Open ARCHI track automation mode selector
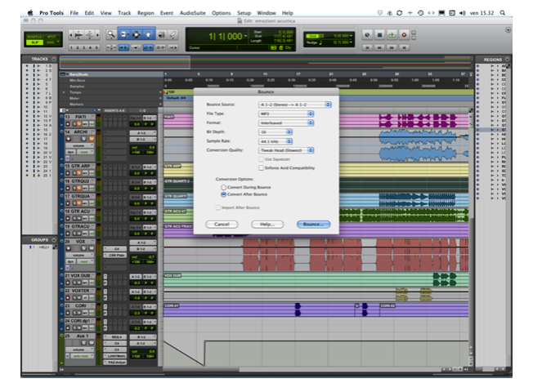Viewport: 533px width, 392px height. tap(86, 152)
